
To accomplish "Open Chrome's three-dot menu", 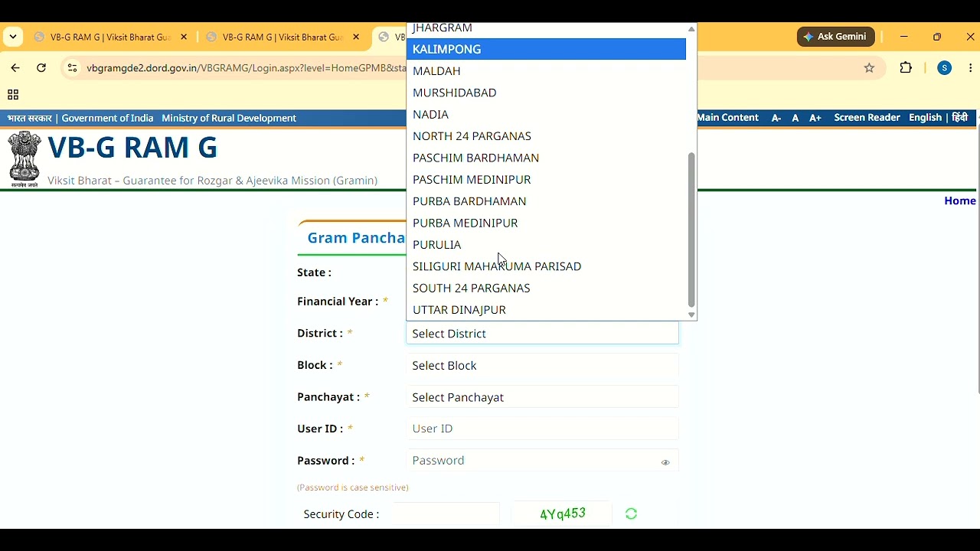I will pos(971,68).
